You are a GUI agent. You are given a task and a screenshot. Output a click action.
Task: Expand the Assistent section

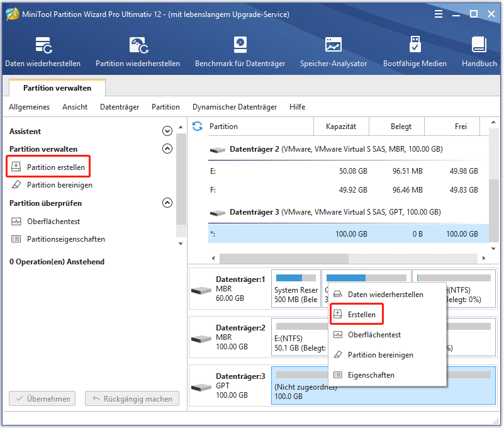pyautogui.click(x=167, y=131)
